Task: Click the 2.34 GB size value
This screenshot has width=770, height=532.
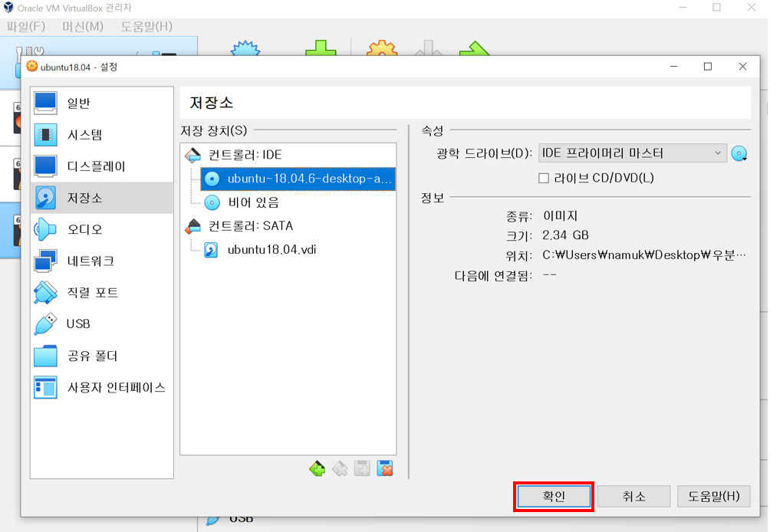Action: 565,235
